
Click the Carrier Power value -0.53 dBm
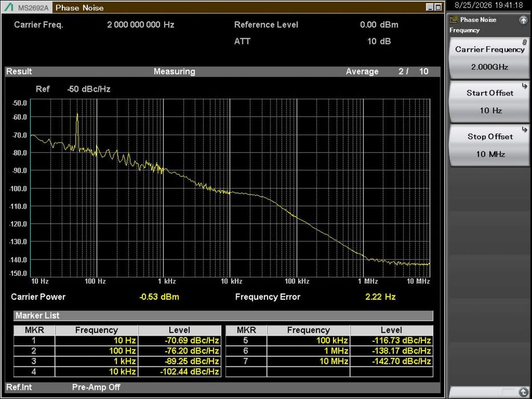[159, 297]
